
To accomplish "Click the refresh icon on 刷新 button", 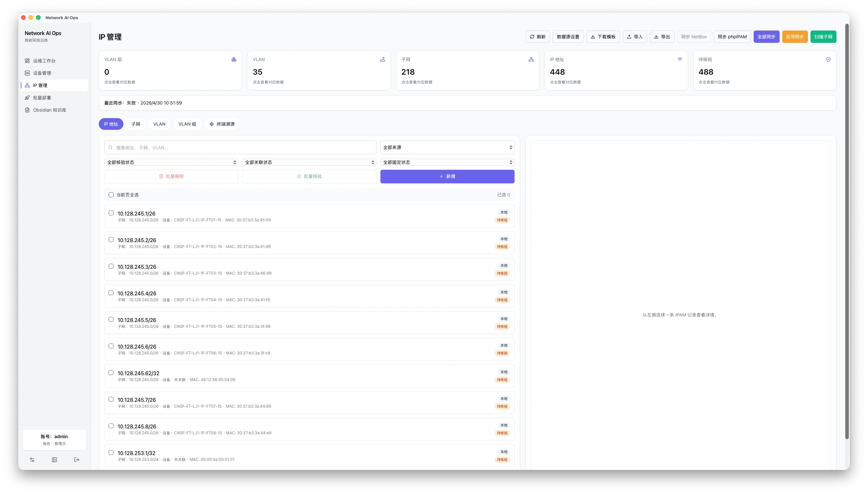I will pos(532,37).
